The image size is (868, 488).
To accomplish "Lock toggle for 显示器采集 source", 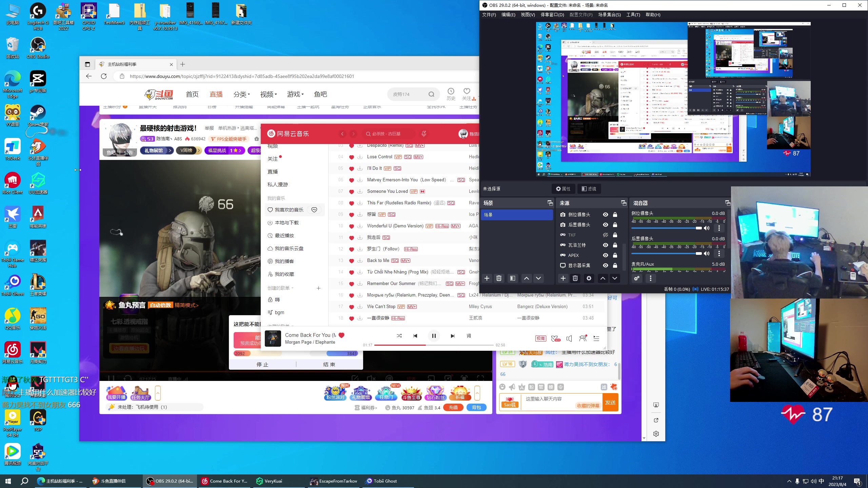I will [x=615, y=265].
